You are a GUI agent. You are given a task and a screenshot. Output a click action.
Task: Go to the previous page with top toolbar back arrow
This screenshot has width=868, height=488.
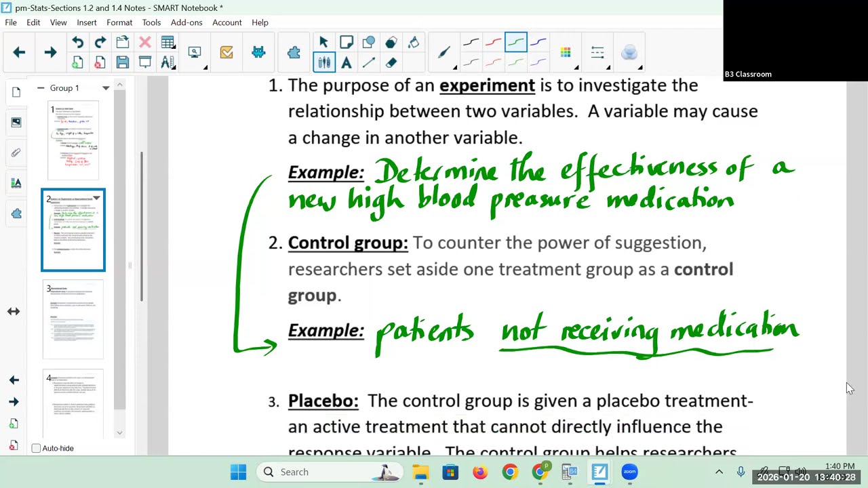coord(19,52)
